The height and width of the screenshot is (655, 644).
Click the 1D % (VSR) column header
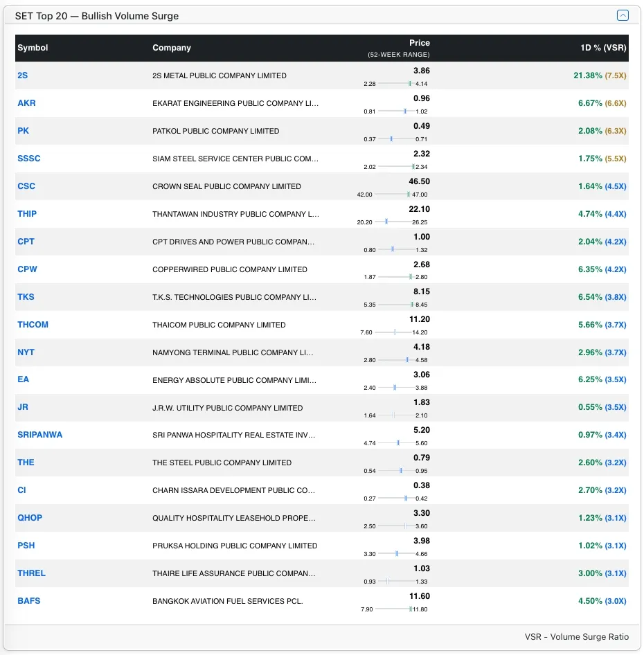(603, 48)
